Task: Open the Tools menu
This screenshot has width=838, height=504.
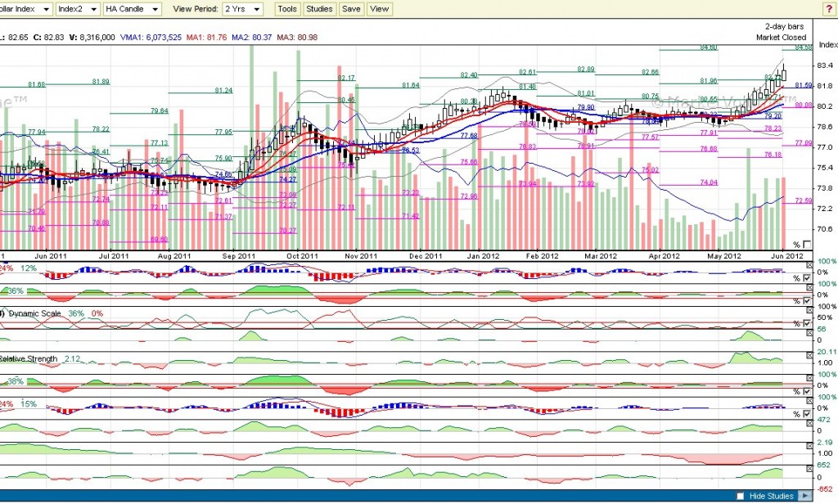Action: coord(287,9)
